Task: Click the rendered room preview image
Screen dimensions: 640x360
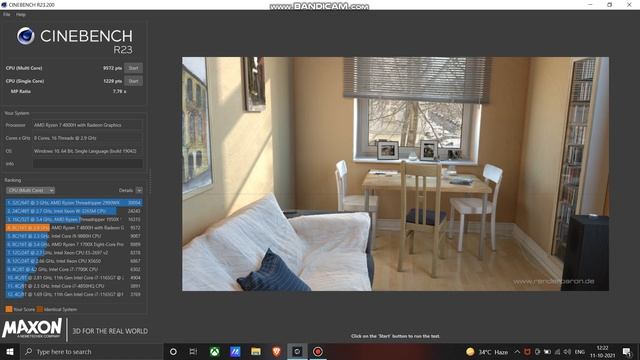Action: coord(395,174)
